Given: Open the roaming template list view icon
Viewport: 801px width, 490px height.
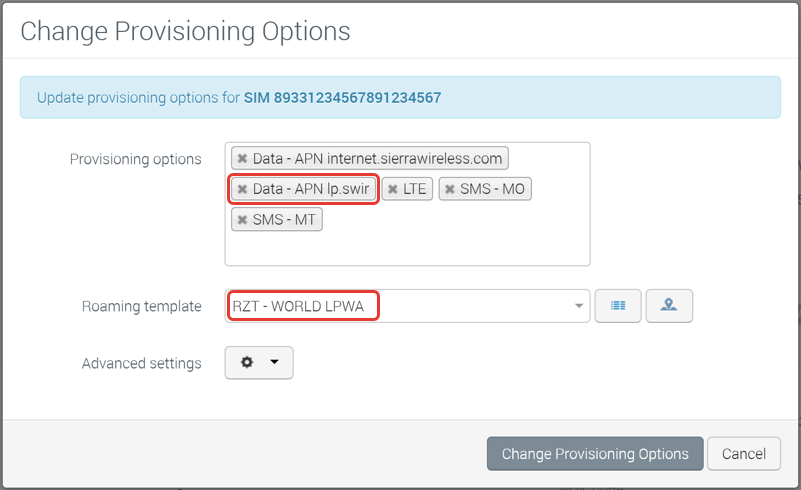Looking at the screenshot, I should (x=618, y=306).
